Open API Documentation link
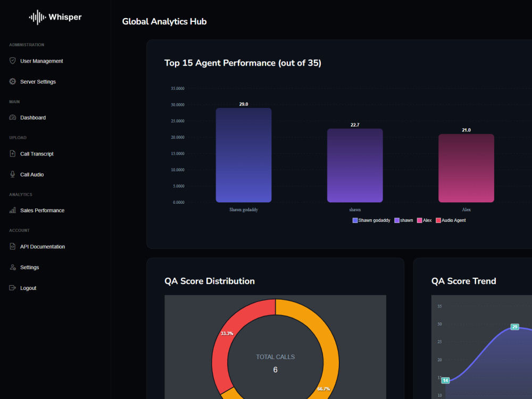 coord(43,247)
